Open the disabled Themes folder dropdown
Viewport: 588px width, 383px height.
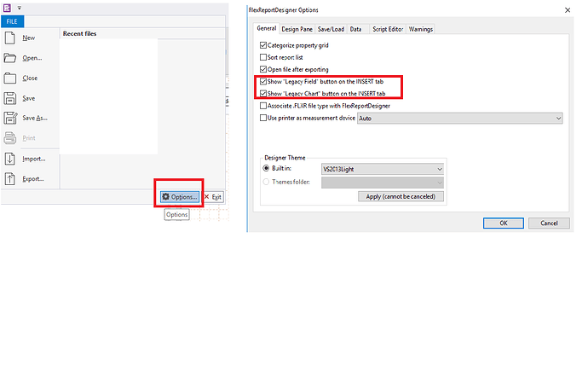pyautogui.click(x=383, y=183)
